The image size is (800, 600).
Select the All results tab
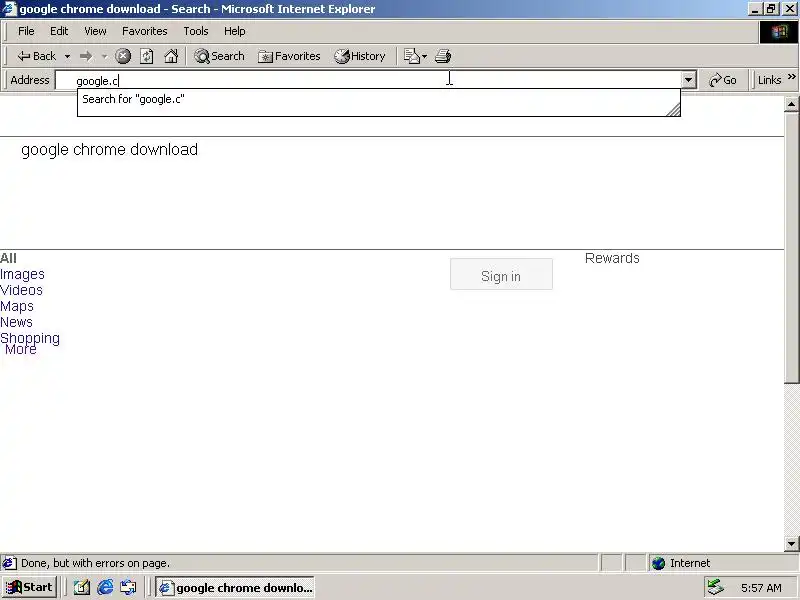8,258
